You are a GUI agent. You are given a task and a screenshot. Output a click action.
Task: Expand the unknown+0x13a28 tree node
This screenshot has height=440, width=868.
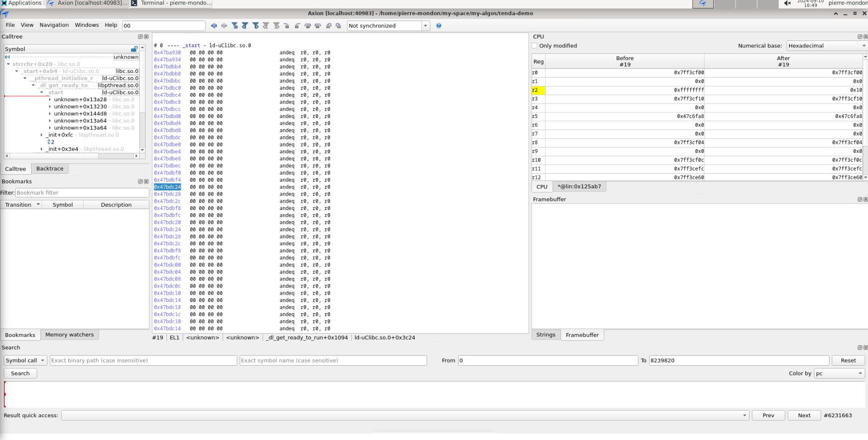(x=50, y=99)
